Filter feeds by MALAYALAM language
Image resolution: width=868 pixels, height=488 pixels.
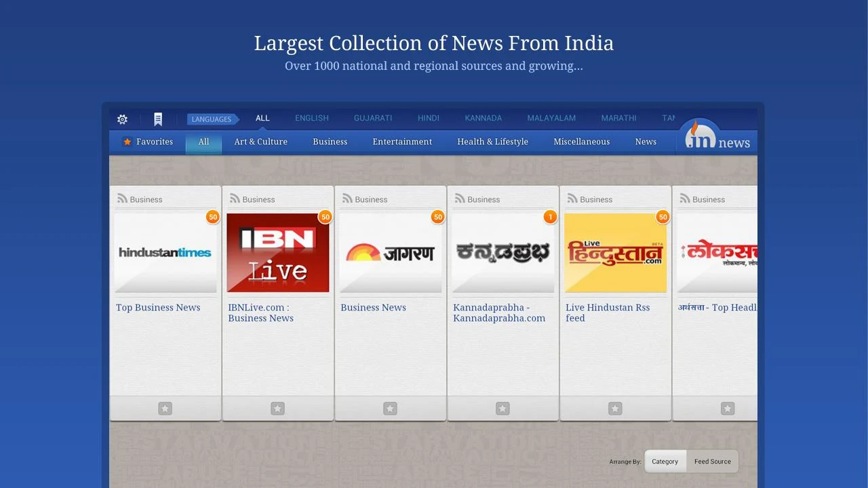pyautogui.click(x=551, y=118)
